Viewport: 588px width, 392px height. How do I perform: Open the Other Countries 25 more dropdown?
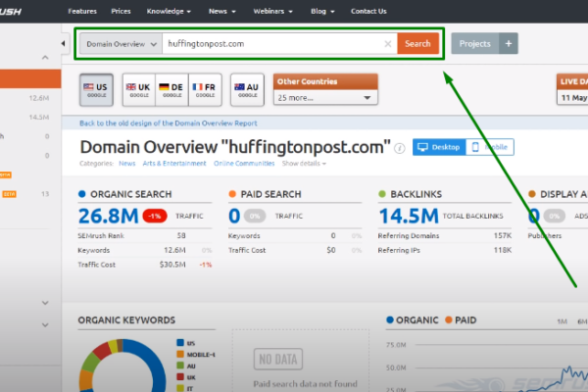pyautogui.click(x=325, y=98)
